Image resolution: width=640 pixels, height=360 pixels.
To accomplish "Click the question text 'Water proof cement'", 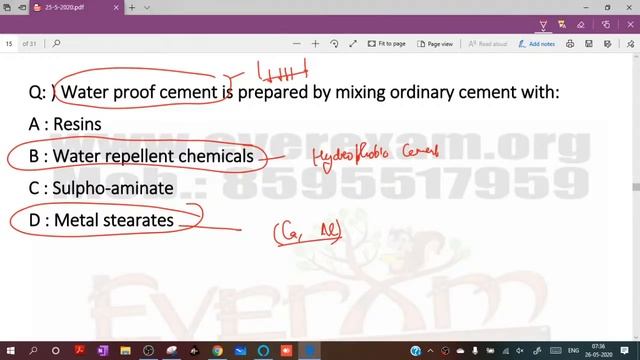I will (139, 92).
